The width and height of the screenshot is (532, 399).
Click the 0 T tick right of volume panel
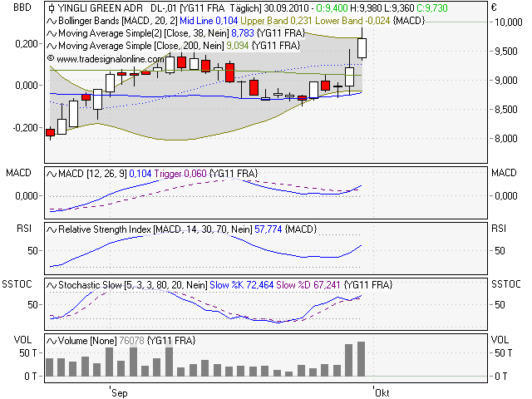[x=501, y=377]
